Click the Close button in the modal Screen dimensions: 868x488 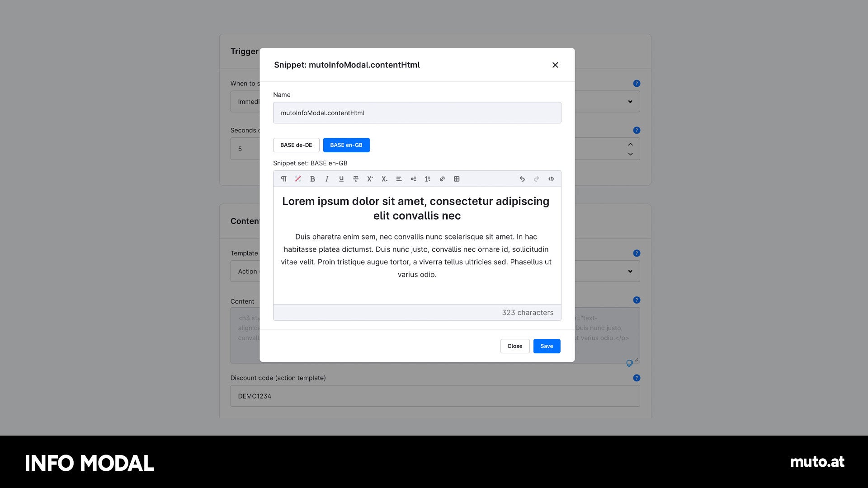[x=515, y=346]
